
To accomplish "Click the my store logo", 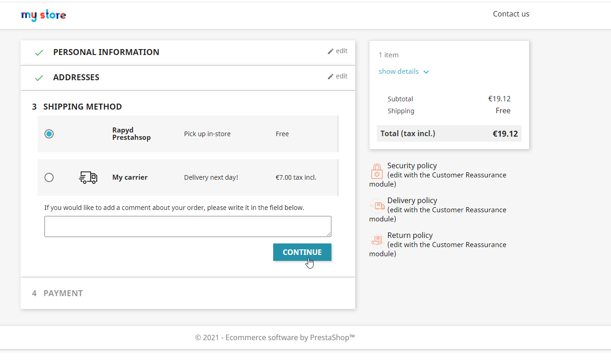I will tap(44, 16).
